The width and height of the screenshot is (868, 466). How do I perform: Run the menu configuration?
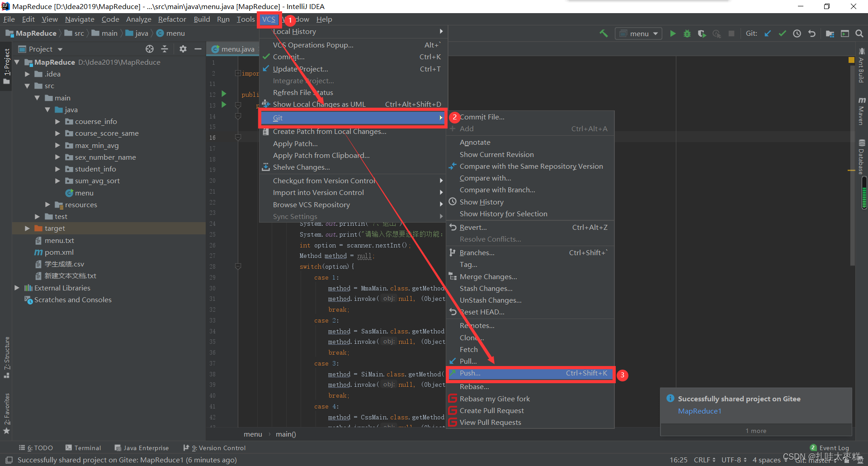(x=673, y=33)
